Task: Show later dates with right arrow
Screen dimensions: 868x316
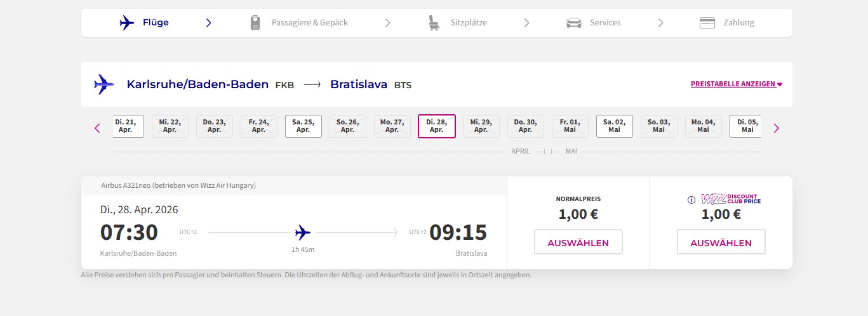Action: pyautogui.click(x=776, y=128)
